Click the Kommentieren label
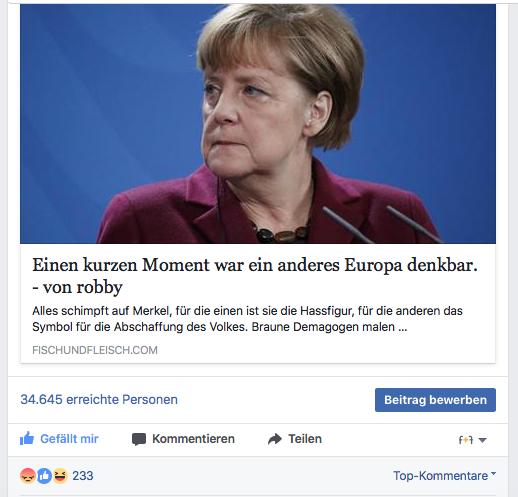The height and width of the screenshot is (497, 518). tap(193, 439)
